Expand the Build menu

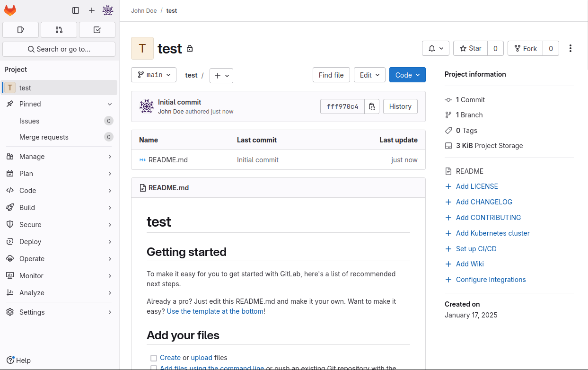point(59,208)
